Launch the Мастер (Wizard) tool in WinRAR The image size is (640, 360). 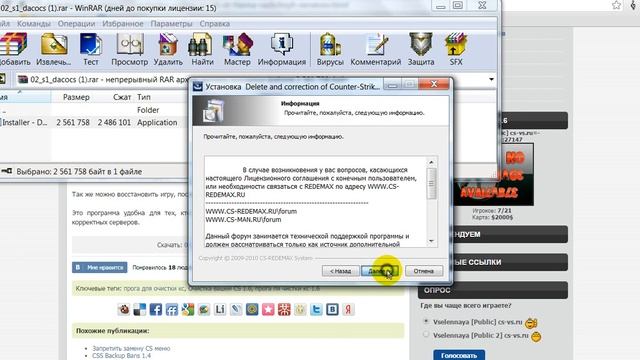pos(237,50)
